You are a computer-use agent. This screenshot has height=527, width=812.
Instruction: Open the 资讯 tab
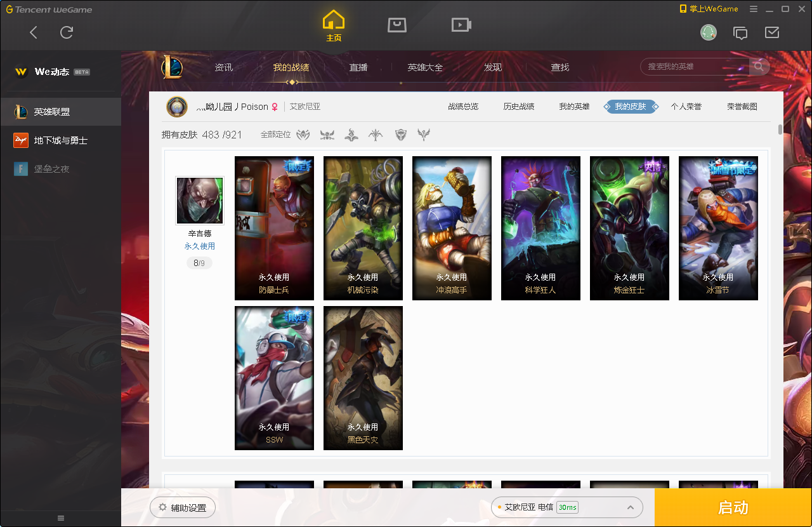tap(224, 67)
